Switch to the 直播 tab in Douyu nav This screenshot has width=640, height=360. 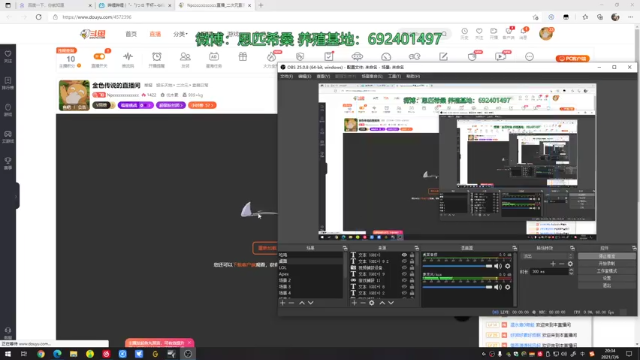(x=155, y=34)
